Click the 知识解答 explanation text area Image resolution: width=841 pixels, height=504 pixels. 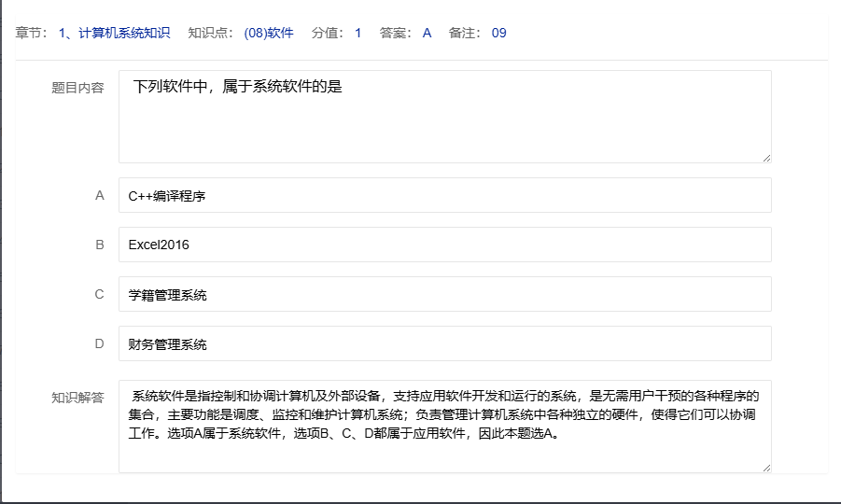click(x=444, y=426)
